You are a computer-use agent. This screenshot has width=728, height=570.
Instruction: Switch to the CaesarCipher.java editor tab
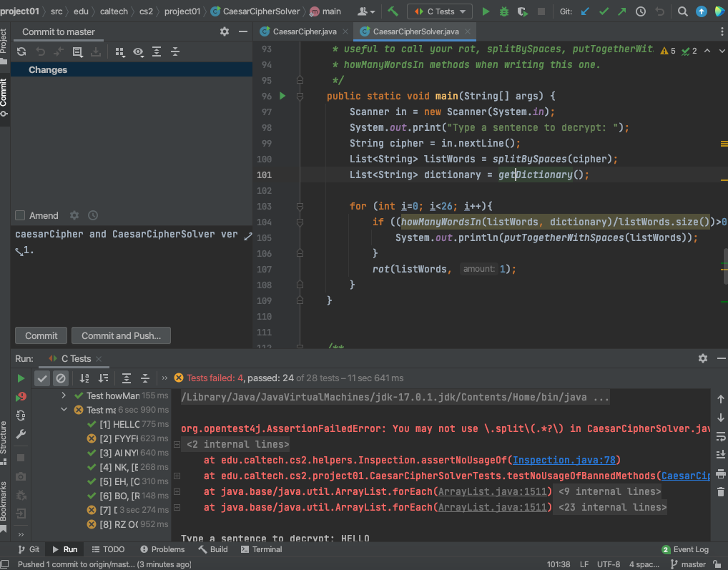(304, 31)
